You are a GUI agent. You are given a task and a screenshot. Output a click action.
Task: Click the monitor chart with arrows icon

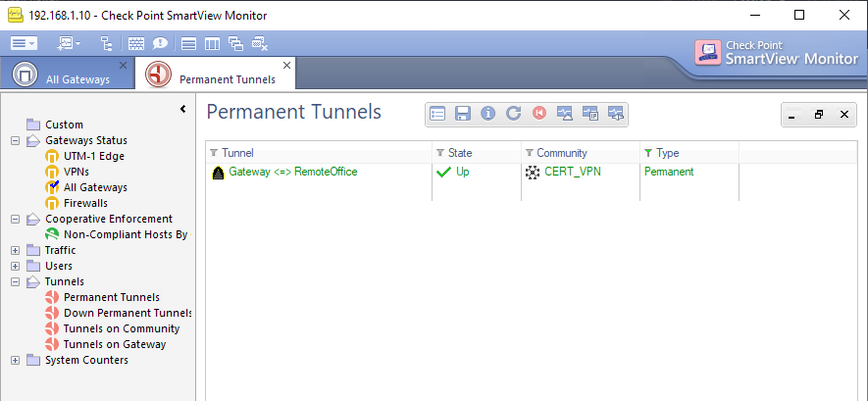[616, 114]
